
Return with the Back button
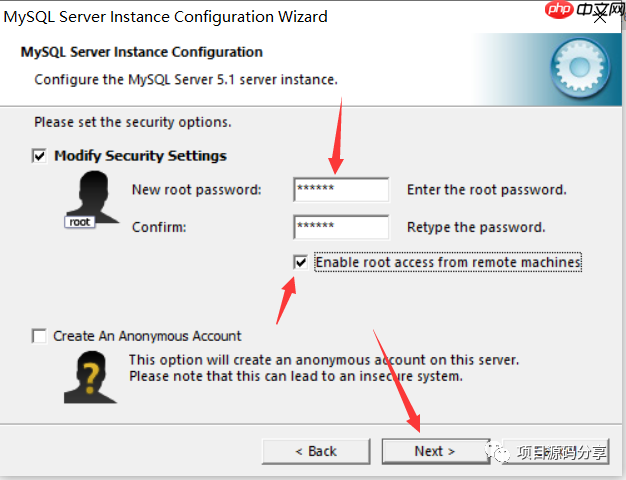tap(316, 451)
